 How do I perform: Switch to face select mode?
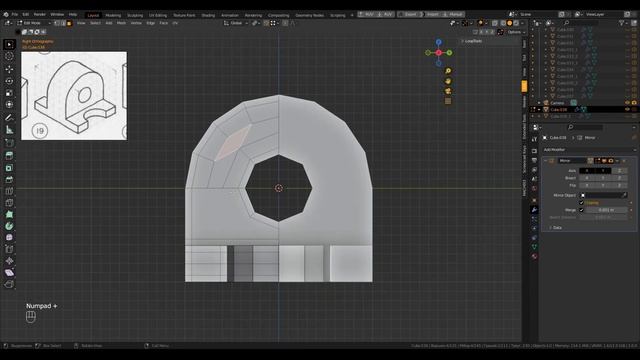69,23
